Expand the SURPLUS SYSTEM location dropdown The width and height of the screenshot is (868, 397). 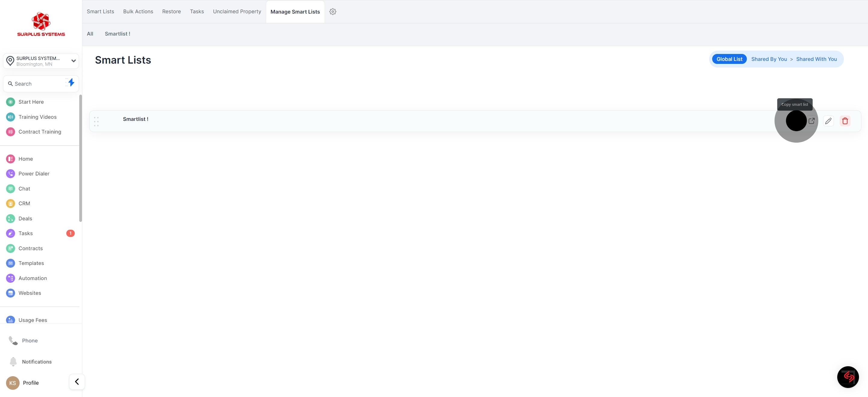click(73, 61)
